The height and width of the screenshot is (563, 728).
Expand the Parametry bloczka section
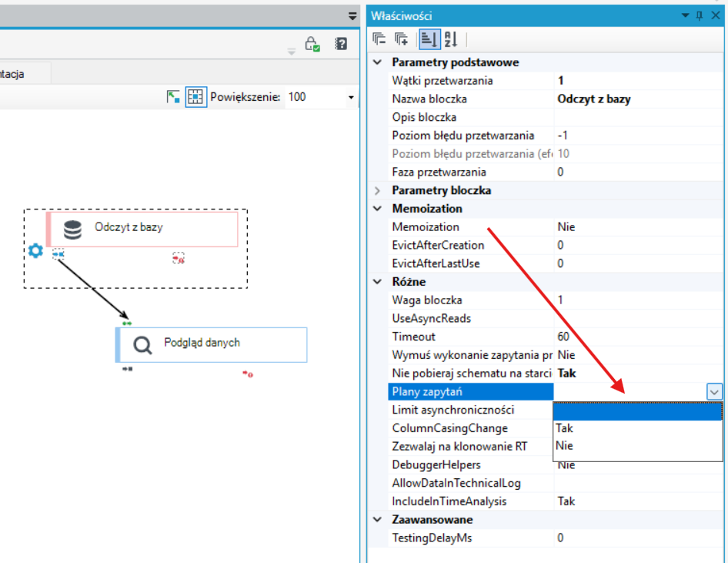click(x=378, y=190)
